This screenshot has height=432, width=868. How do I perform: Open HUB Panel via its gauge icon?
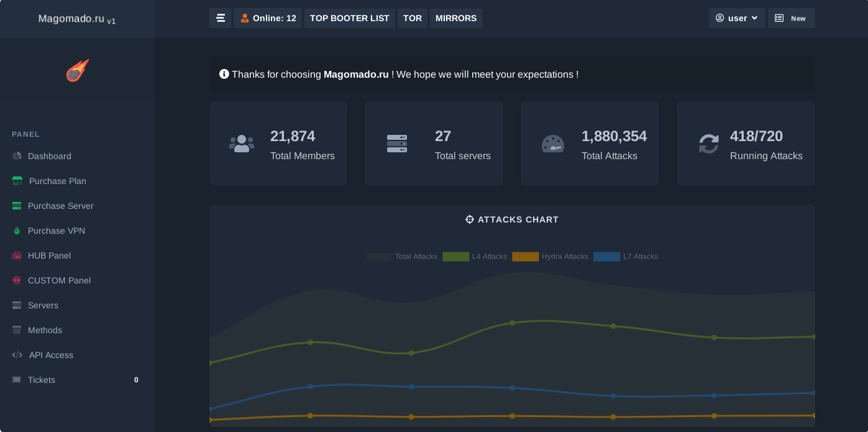pyautogui.click(x=17, y=255)
